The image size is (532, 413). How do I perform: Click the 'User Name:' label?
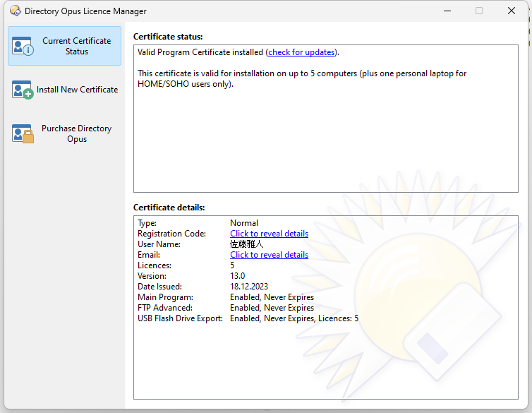pos(159,244)
